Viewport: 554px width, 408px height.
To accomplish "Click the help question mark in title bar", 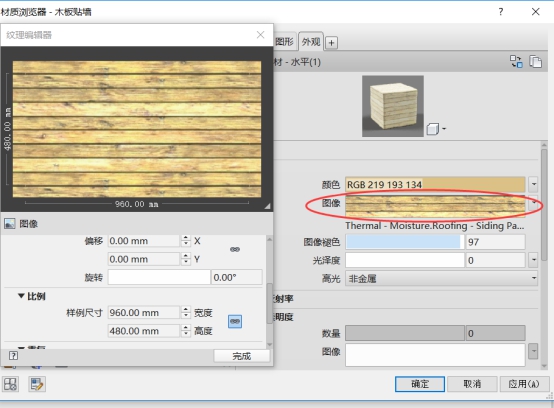I will tap(501, 12).
